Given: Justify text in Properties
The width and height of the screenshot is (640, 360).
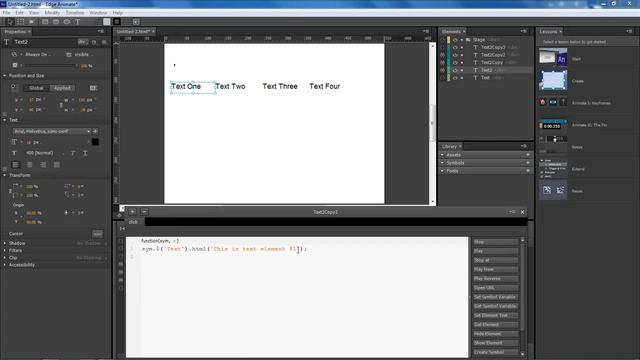Looking at the screenshot, I should click(57, 164).
